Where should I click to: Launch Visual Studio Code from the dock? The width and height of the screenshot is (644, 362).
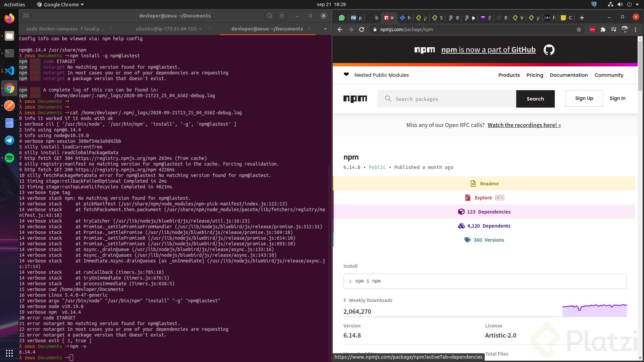coord(9,71)
